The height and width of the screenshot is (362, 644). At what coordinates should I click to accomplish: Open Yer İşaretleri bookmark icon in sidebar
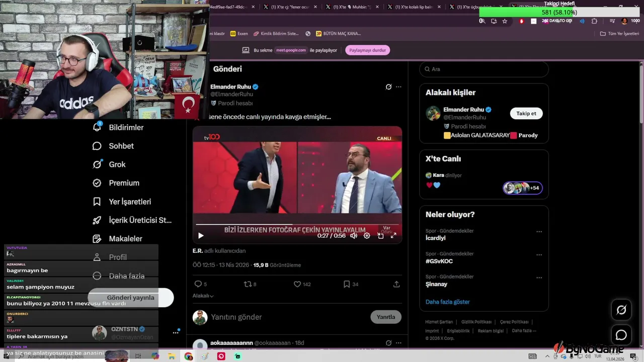[x=97, y=202]
